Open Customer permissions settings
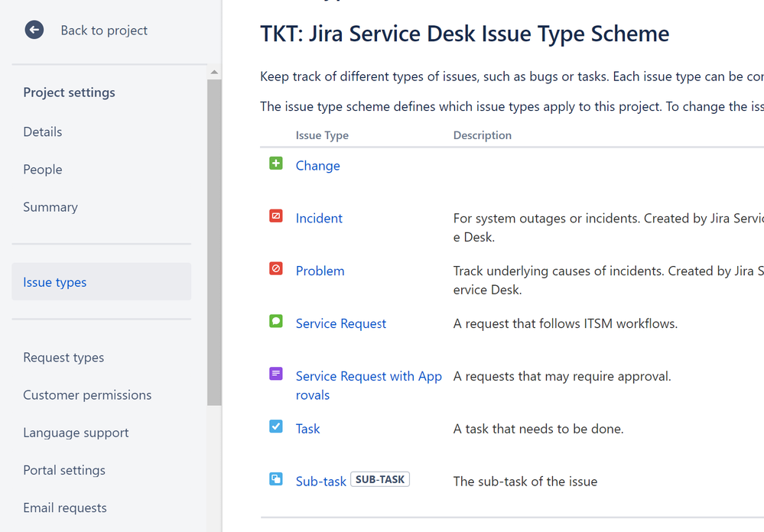Image resolution: width=764 pixels, height=532 pixels. [x=87, y=395]
